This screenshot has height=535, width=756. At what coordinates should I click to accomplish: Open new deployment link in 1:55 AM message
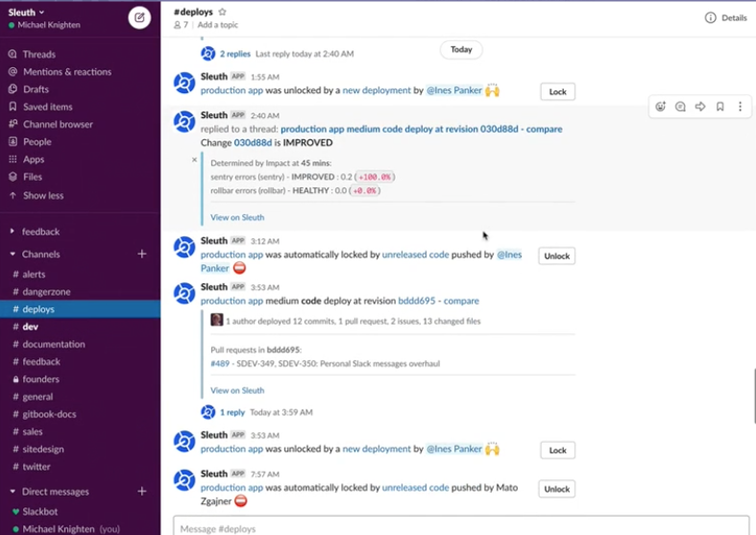click(377, 90)
